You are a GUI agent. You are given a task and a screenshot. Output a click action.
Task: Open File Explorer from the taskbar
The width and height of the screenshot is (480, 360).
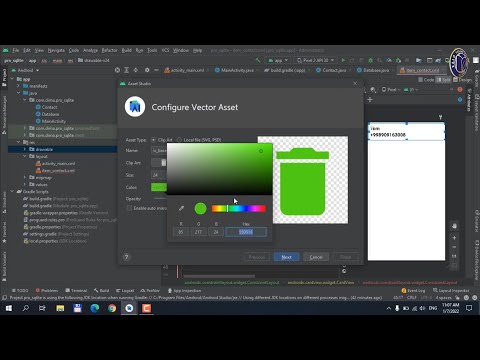pos(60,308)
